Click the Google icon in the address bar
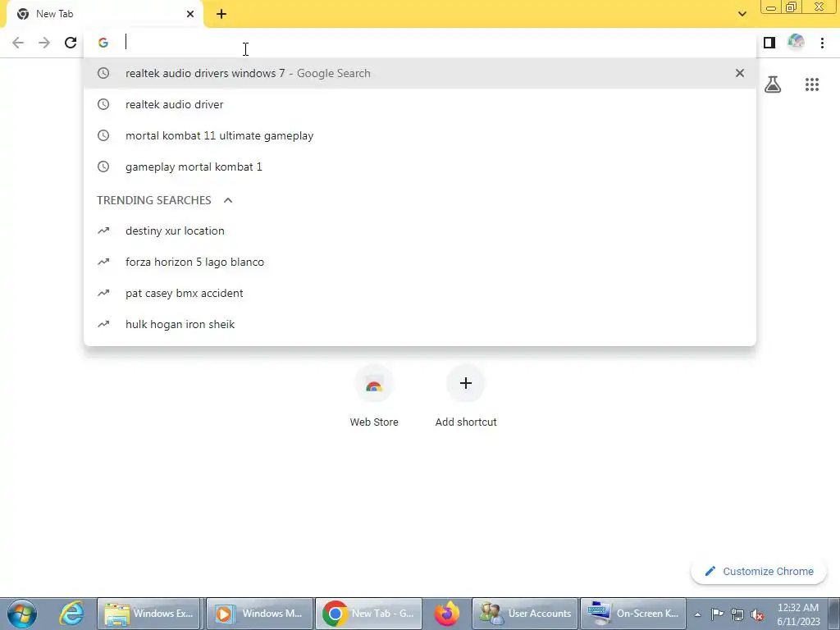Screen dimensions: 840x630 pos(103,43)
